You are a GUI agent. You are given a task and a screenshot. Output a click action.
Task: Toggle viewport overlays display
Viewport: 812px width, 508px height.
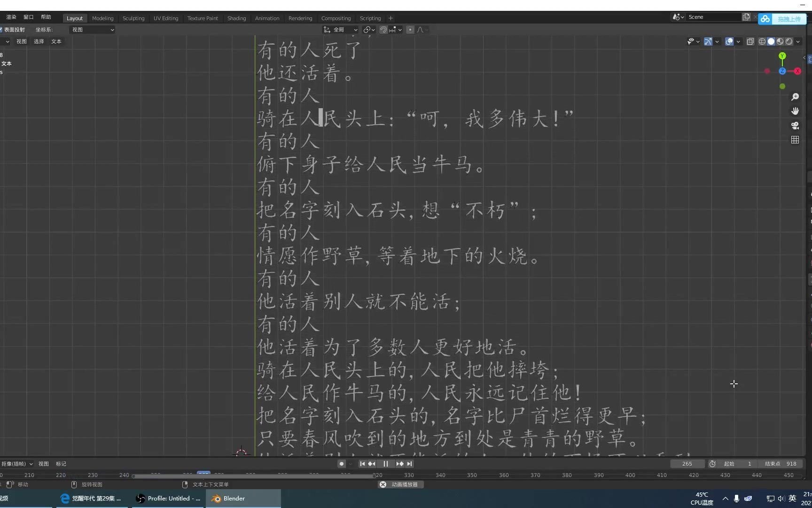click(x=729, y=41)
